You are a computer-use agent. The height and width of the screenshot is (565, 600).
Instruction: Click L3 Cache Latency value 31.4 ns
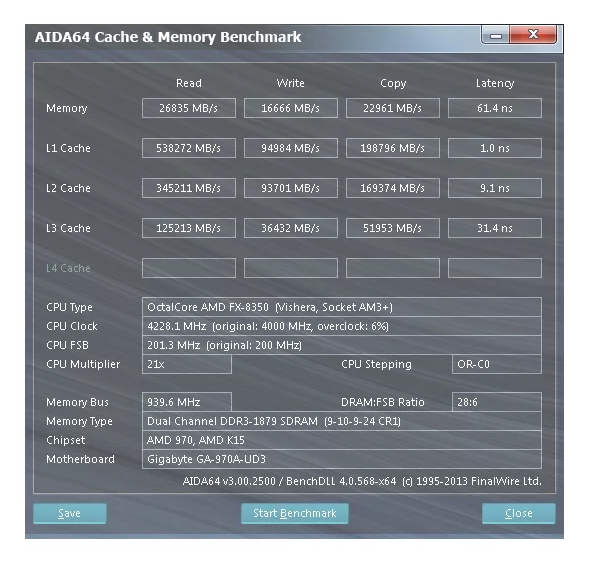click(495, 228)
